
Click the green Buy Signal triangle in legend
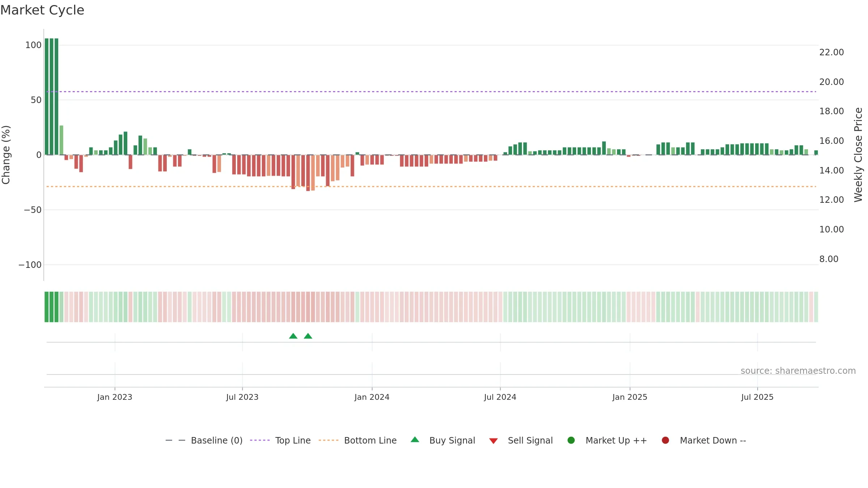pyautogui.click(x=415, y=440)
